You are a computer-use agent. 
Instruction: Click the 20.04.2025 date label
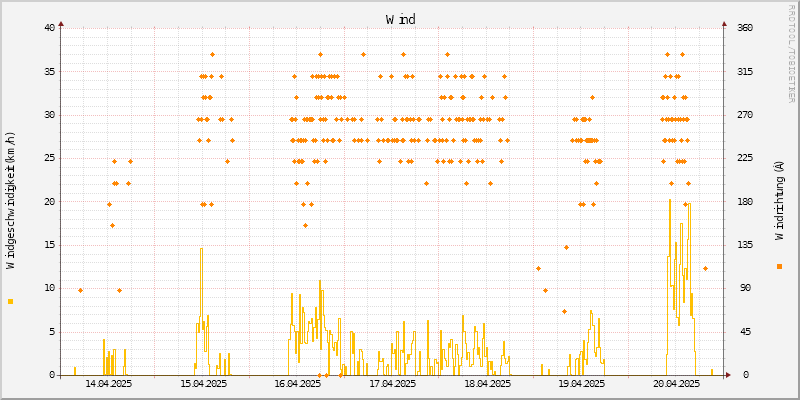click(x=676, y=383)
